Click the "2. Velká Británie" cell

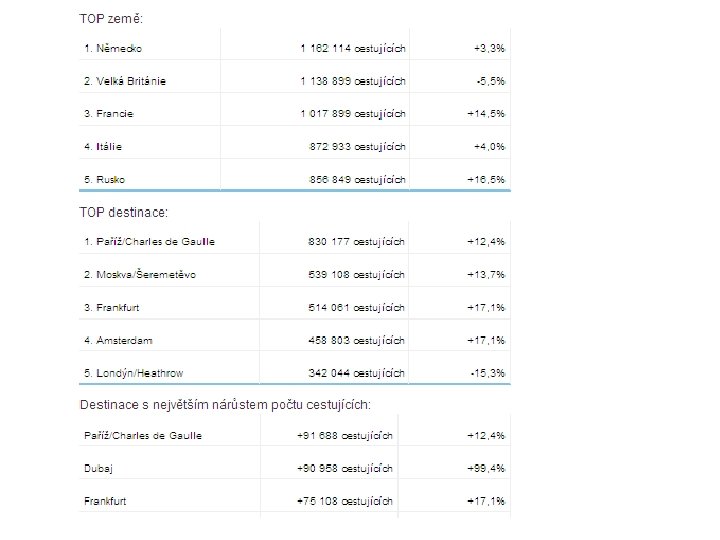click(125, 81)
